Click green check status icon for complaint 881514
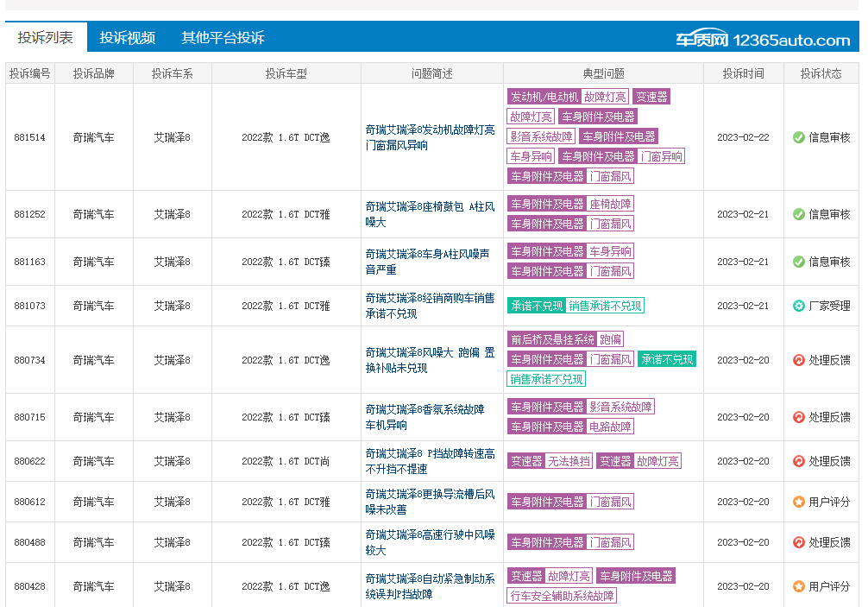The image size is (868, 607). [799, 137]
